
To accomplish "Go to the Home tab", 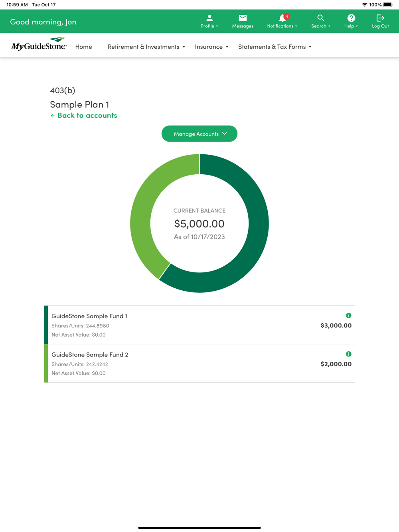I will click(83, 47).
